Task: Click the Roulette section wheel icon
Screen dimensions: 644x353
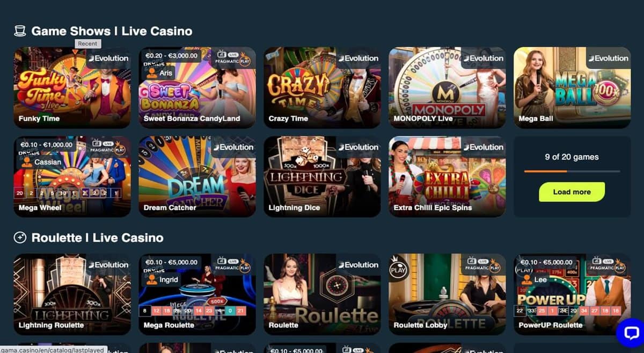Action: pyautogui.click(x=20, y=237)
